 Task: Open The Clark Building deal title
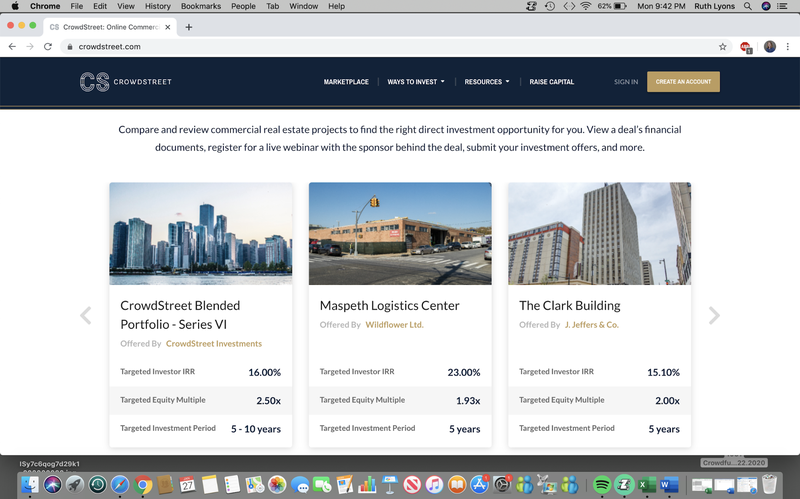[x=569, y=306]
